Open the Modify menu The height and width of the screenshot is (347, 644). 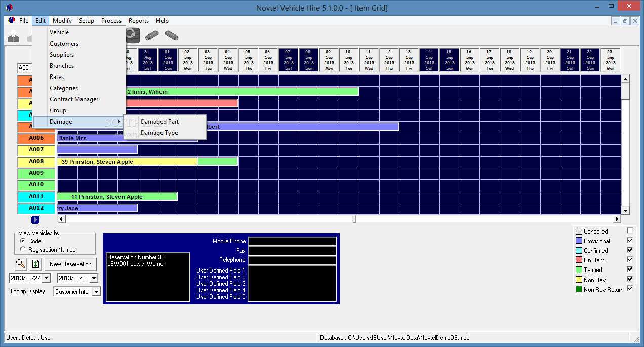(62, 21)
